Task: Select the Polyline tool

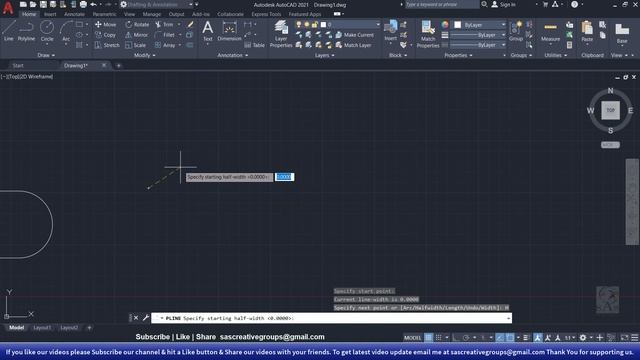Action: [x=26, y=31]
